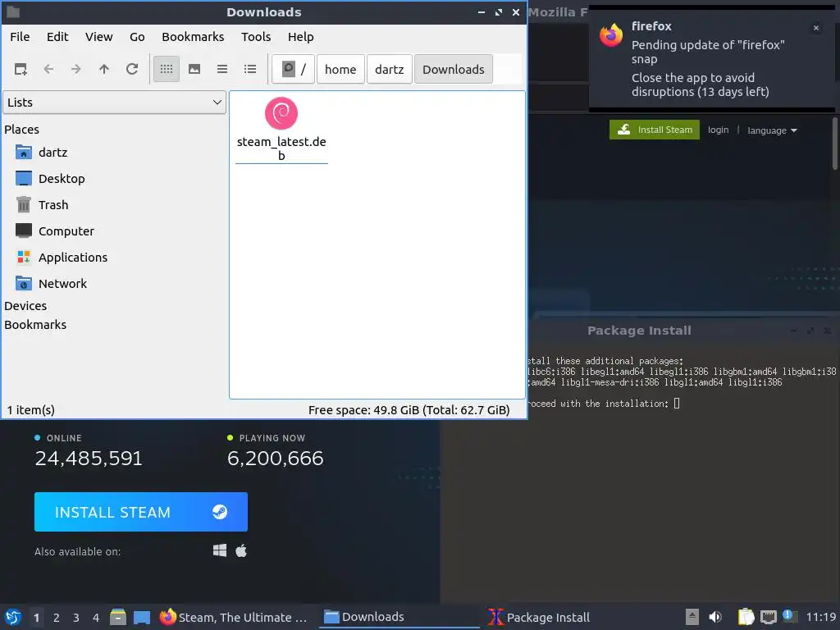
Task: Switch to workspace 3
Action: point(76,618)
